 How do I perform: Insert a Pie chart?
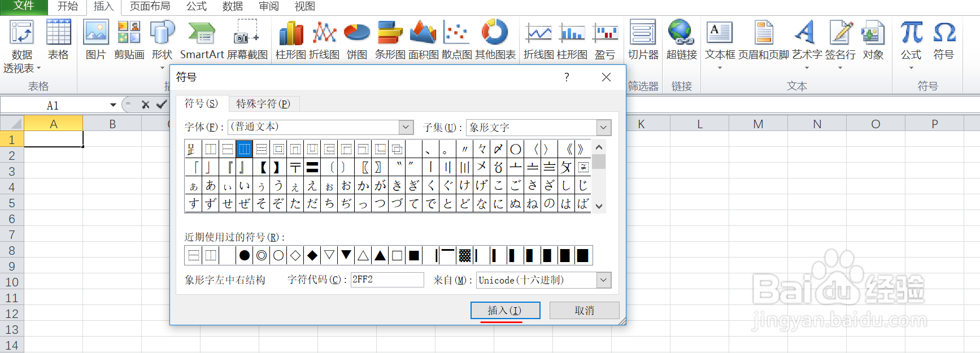(357, 40)
